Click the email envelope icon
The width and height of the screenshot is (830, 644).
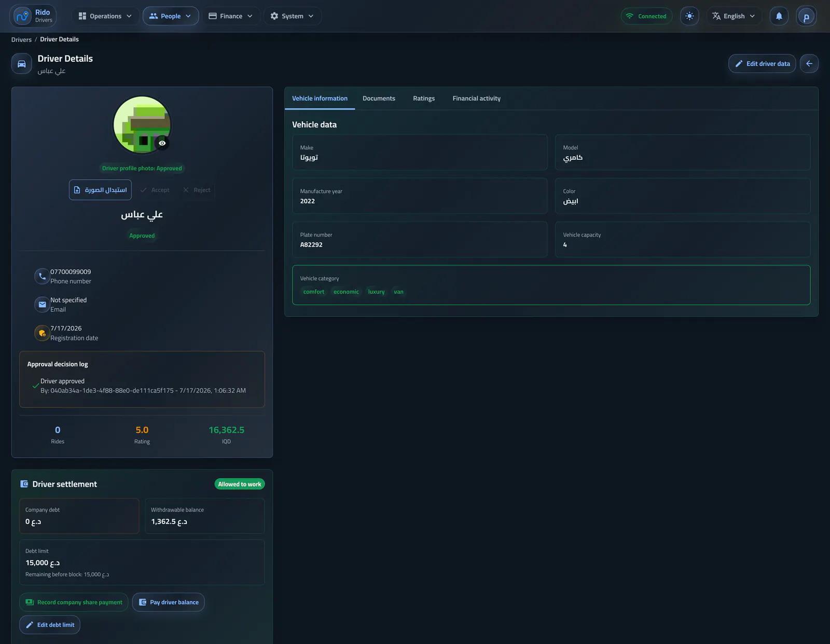(42, 305)
